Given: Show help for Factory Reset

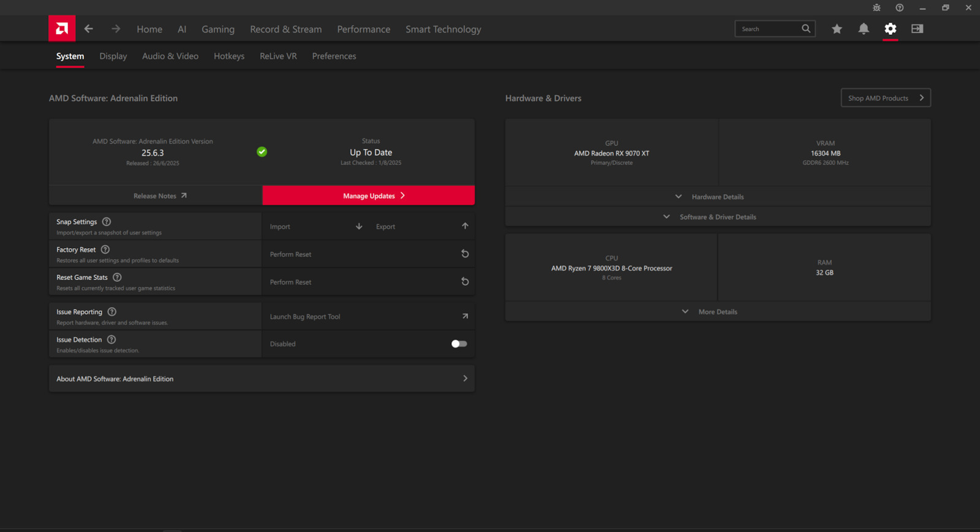Looking at the screenshot, I should coord(105,249).
